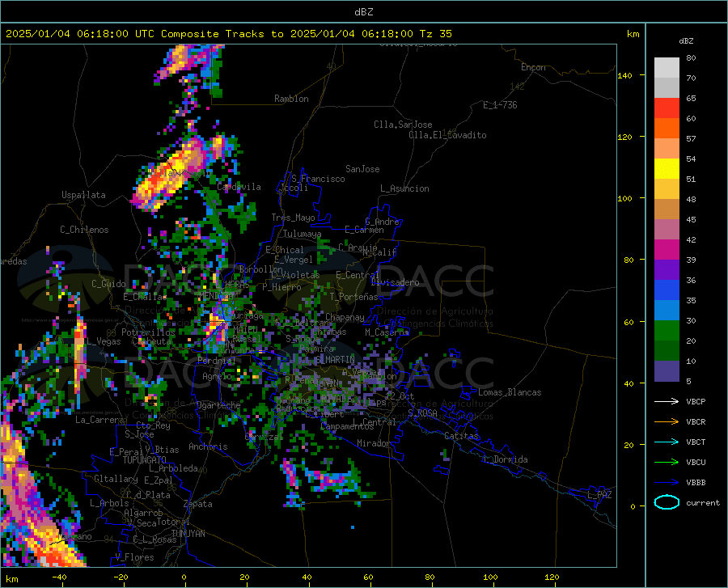Click the Campamentos label
This screenshot has width=728, height=588.
point(347,426)
